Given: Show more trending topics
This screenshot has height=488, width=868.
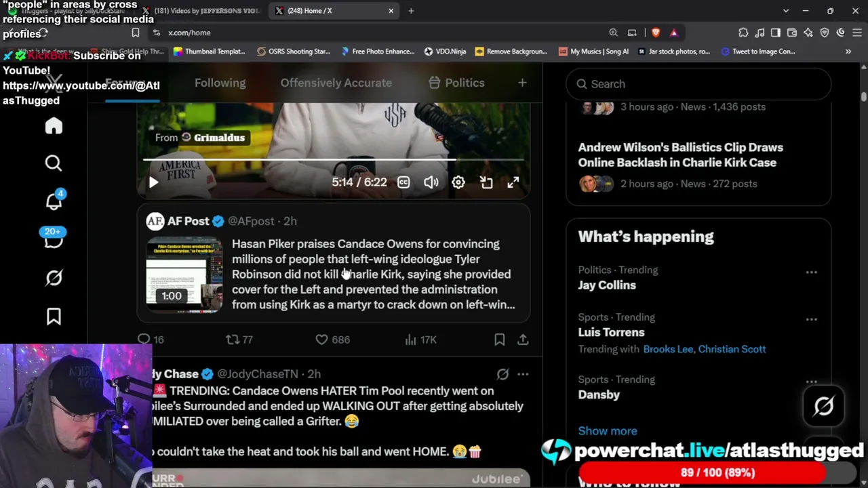Looking at the screenshot, I should tap(608, 431).
